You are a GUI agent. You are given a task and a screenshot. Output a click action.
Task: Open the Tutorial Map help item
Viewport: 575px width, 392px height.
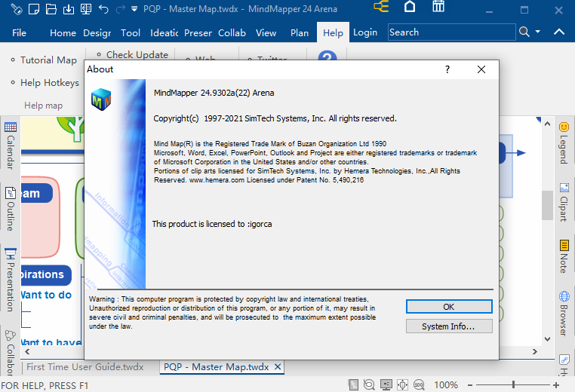[x=48, y=60]
